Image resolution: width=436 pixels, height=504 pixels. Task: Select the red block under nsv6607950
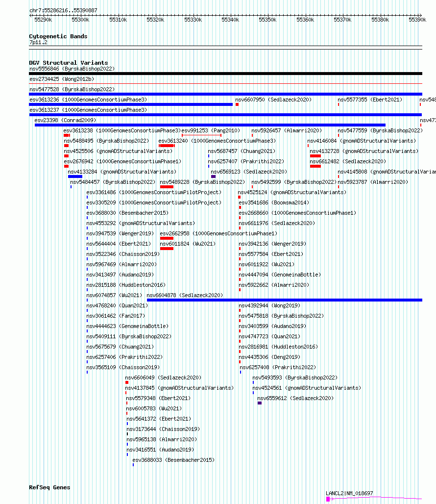click(x=237, y=104)
